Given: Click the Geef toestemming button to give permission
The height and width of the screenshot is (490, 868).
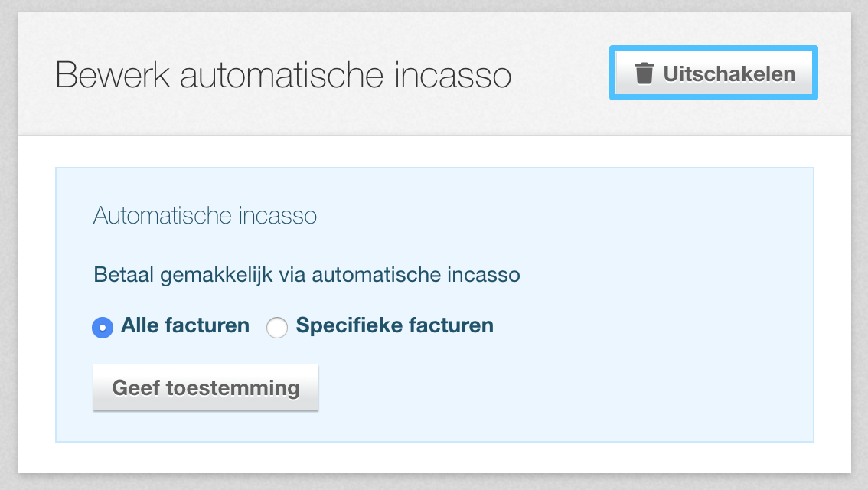Looking at the screenshot, I should 205,387.
